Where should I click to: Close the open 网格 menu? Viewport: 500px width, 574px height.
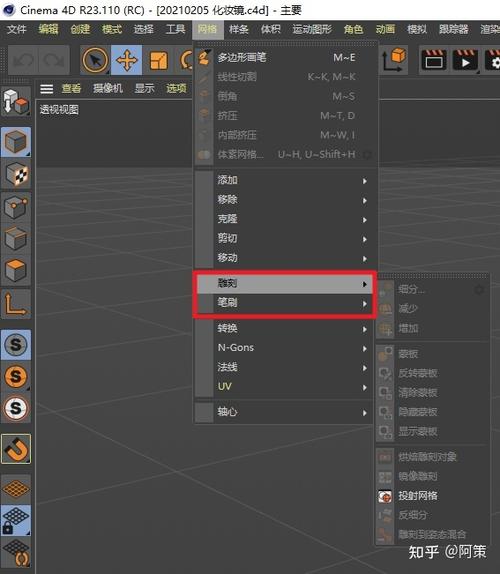(208, 29)
